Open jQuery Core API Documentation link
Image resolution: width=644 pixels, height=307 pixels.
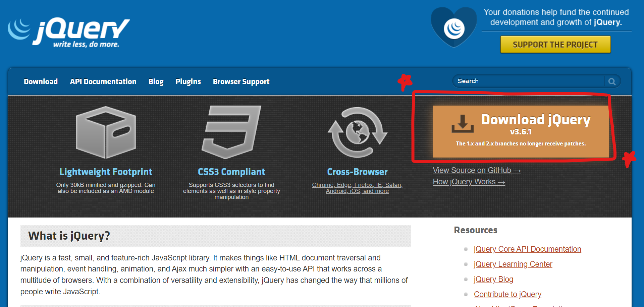point(527,249)
